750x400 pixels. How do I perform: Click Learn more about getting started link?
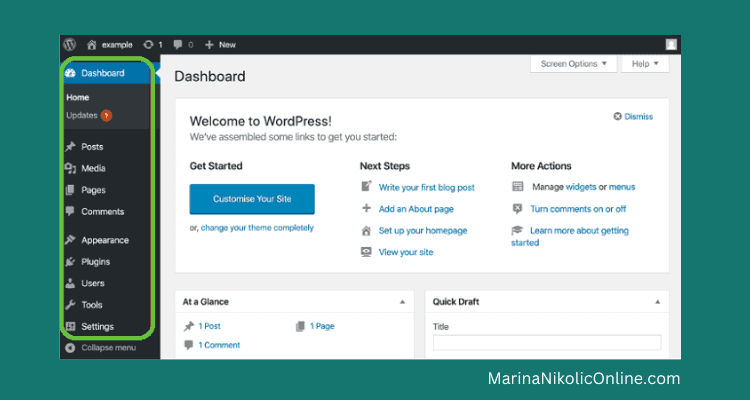579,231
